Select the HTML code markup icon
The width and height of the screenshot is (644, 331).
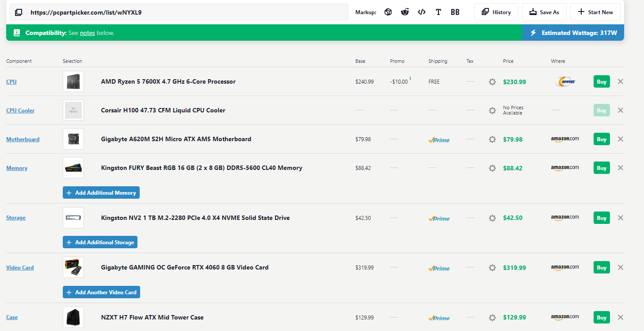point(422,12)
